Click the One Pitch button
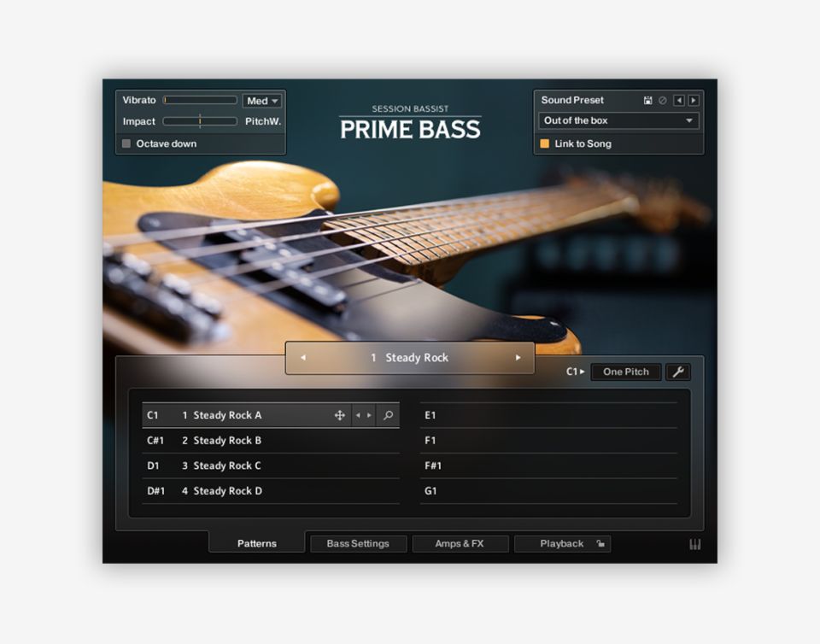The image size is (820, 644). [x=625, y=372]
